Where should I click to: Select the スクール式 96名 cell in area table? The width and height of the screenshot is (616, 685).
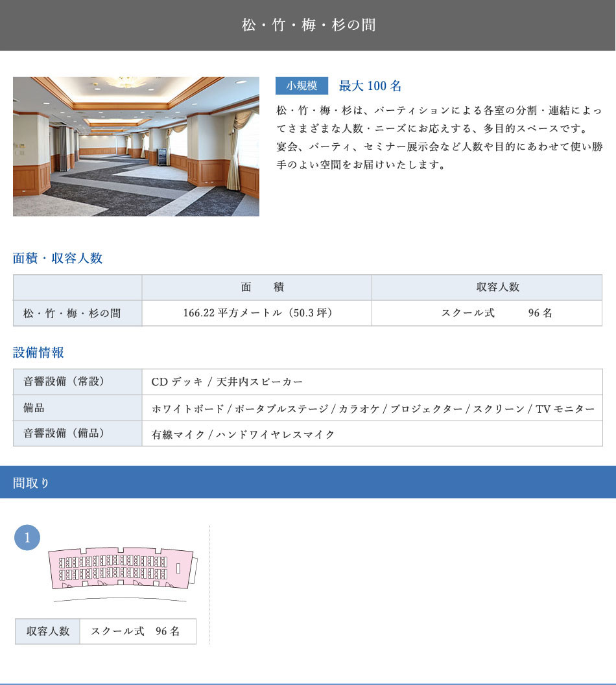pyautogui.click(x=487, y=313)
